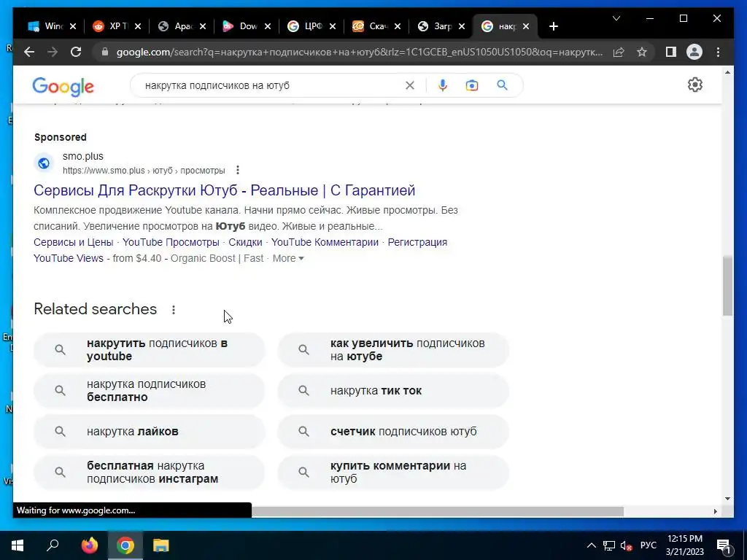This screenshot has height=560, width=747.
Task: Search by image with camera icon
Action: 472,85
